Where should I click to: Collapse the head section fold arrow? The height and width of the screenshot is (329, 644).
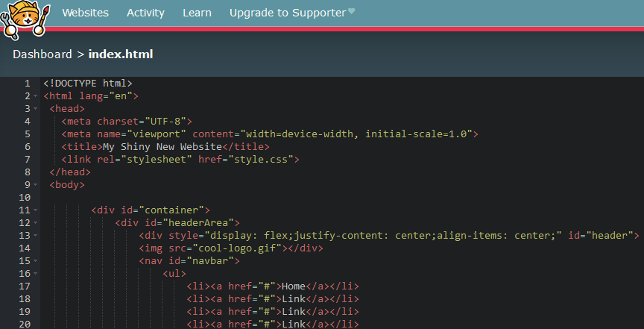coord(35,109)
